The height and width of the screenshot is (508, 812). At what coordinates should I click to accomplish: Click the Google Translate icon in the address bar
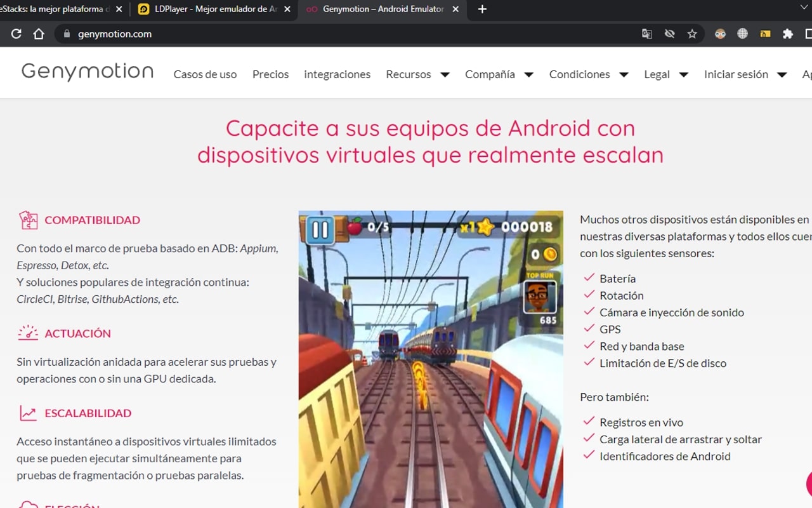(646, 34)
